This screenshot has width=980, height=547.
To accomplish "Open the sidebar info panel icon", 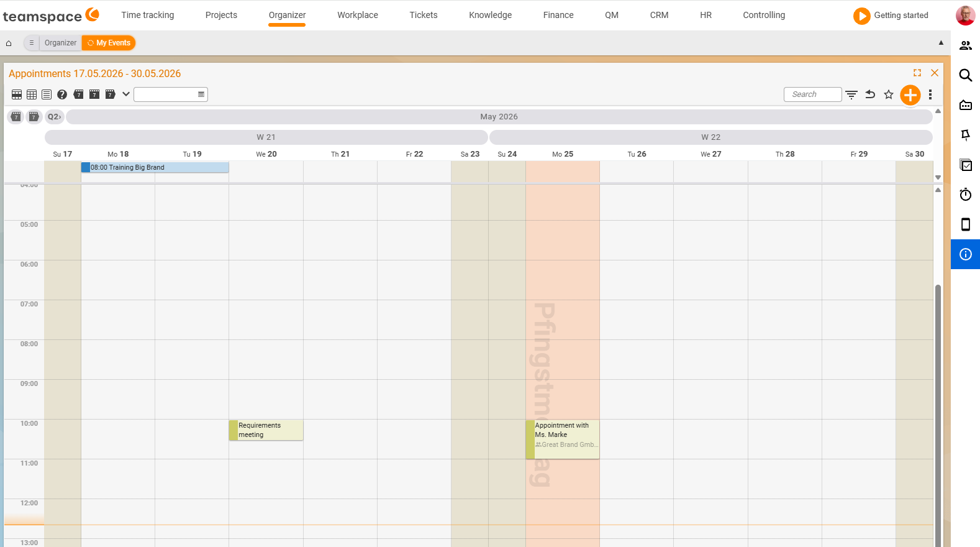I will [966, 254].
